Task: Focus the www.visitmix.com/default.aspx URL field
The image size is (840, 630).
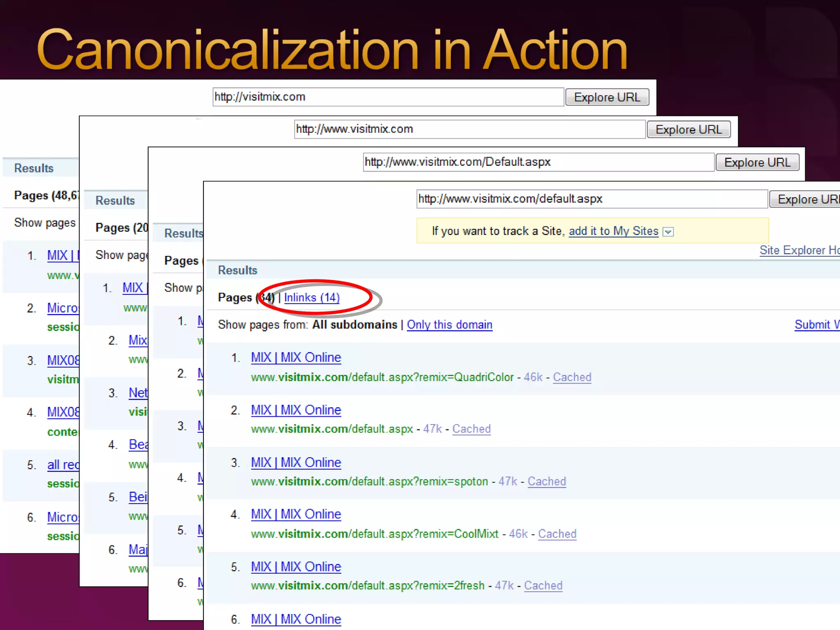Action: pyautogui.click(x=591, y=199)
